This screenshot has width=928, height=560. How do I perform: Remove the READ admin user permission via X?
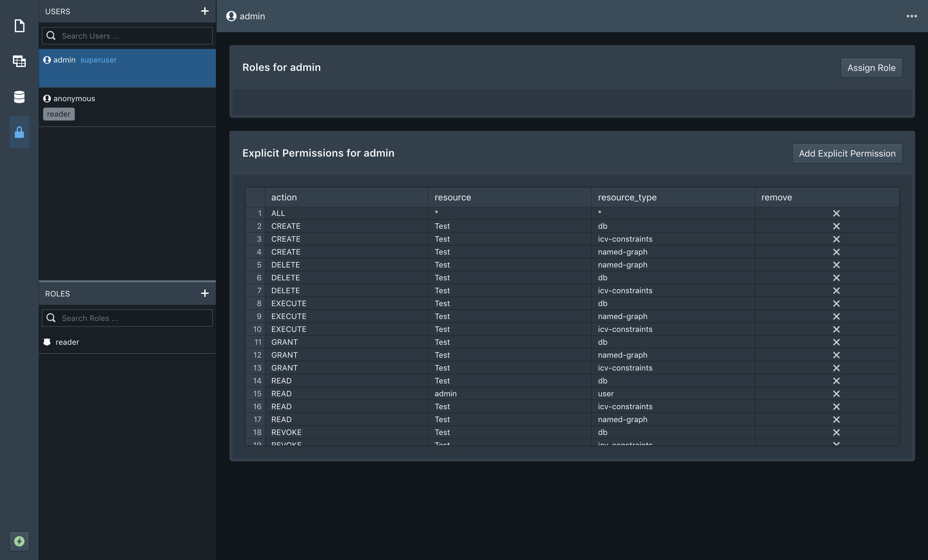tap(836, 393)
